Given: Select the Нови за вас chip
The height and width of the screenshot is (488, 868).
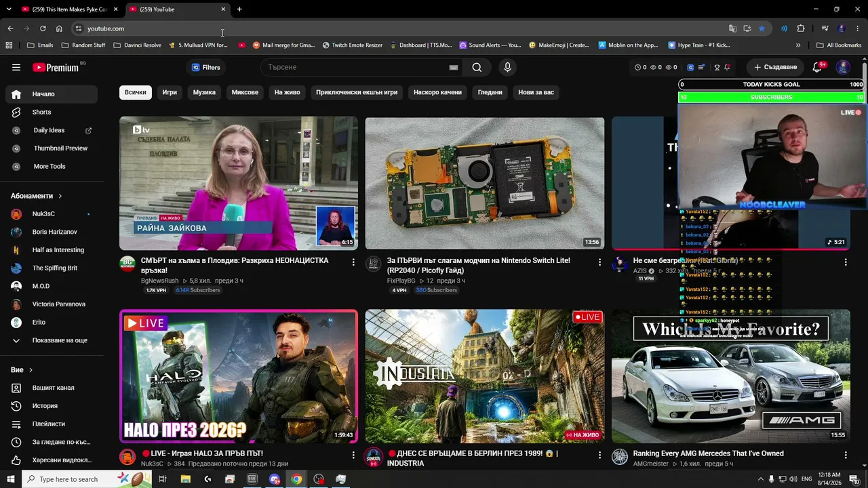Looking at the screenshot, I should (536, 92).
